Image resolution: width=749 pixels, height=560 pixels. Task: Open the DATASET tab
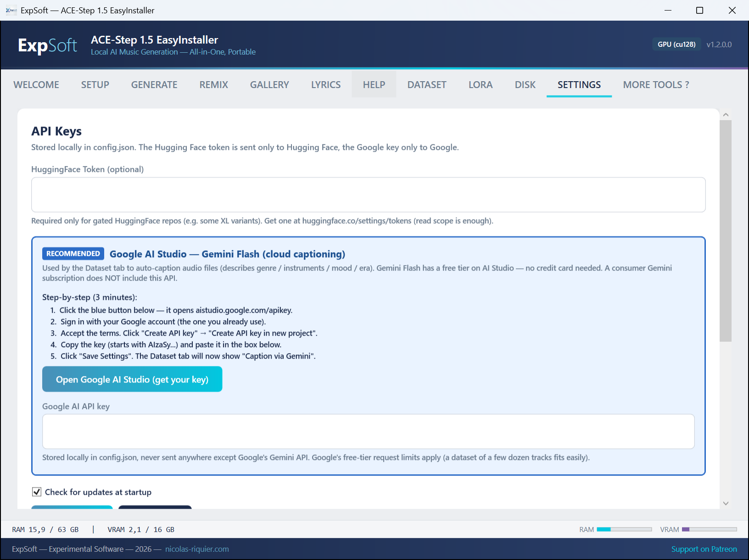pyautogui.click(x=427, y=84)
